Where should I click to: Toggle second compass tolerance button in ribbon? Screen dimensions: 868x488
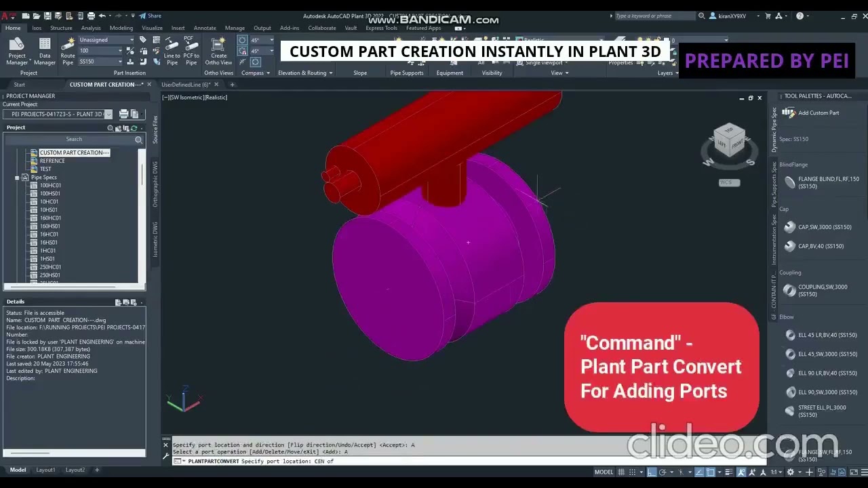tap(242, 51)
